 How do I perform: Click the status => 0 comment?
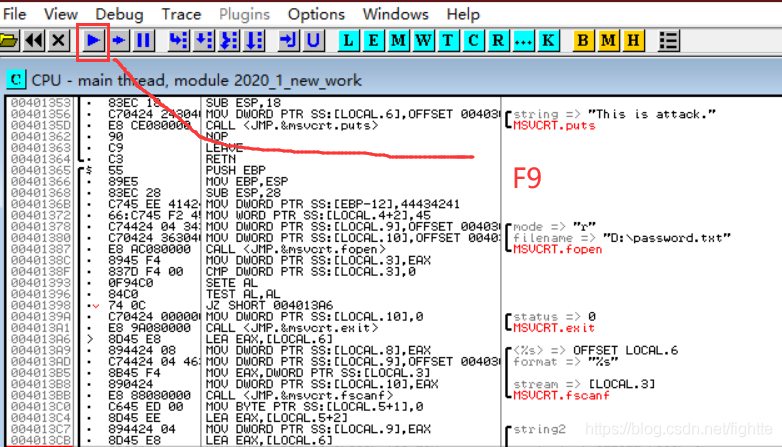554,317
